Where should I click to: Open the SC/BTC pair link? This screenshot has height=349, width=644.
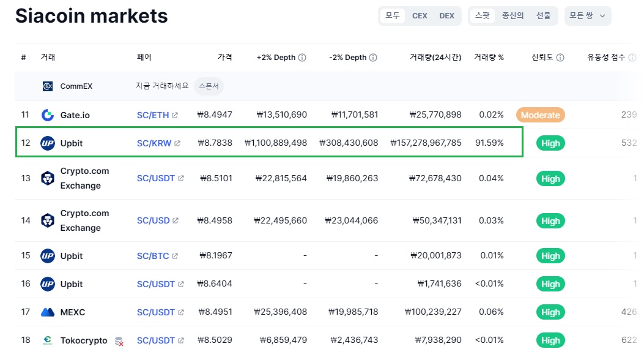pos(153,256)
